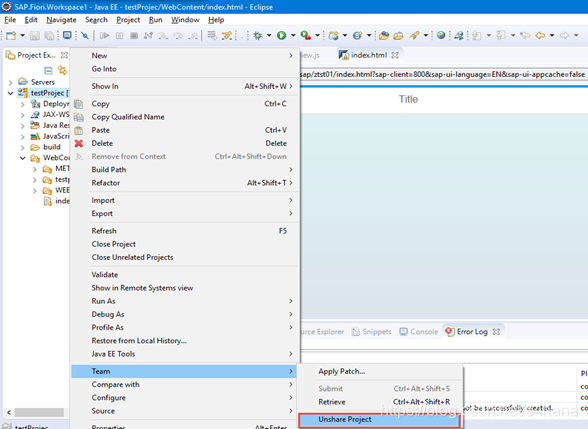Open the Debug configurations dropdown arrow
Viewport: 588px width, 429px height.
click(269, 36)
